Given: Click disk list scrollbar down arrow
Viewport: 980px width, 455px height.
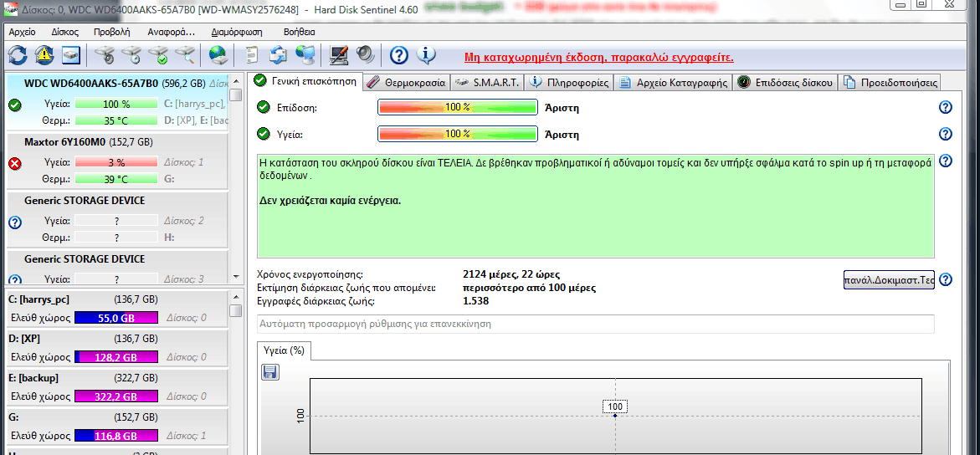Looking at the screenshot, I should [x=236, y=277].
